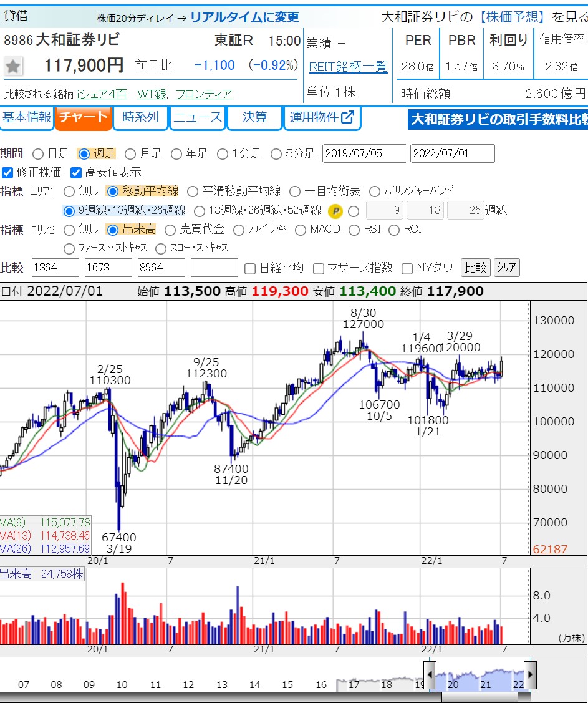588x708 pixels.
Task: Open the REIT銘柄一覧 link
Action: (x=348, y=66)
